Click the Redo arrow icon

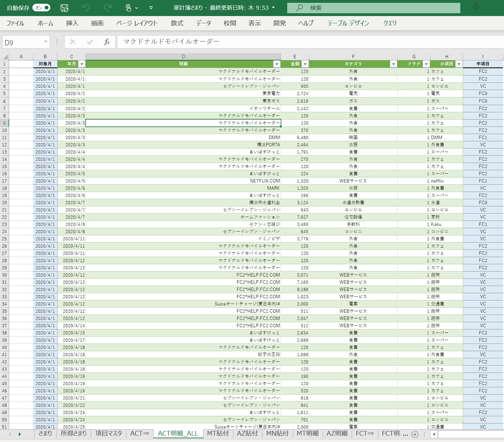(108, 7)
